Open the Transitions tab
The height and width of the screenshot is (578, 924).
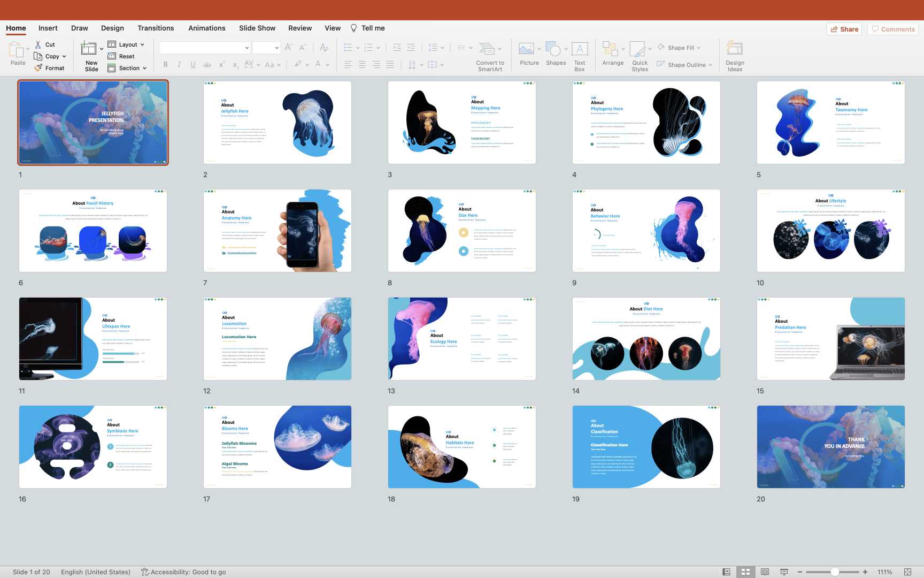156,28
